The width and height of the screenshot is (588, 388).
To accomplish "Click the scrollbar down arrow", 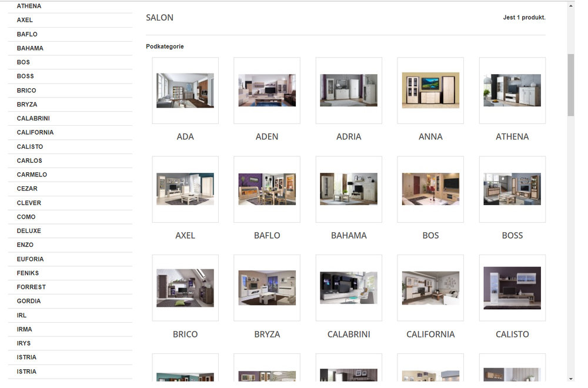I will coord(571,379).
